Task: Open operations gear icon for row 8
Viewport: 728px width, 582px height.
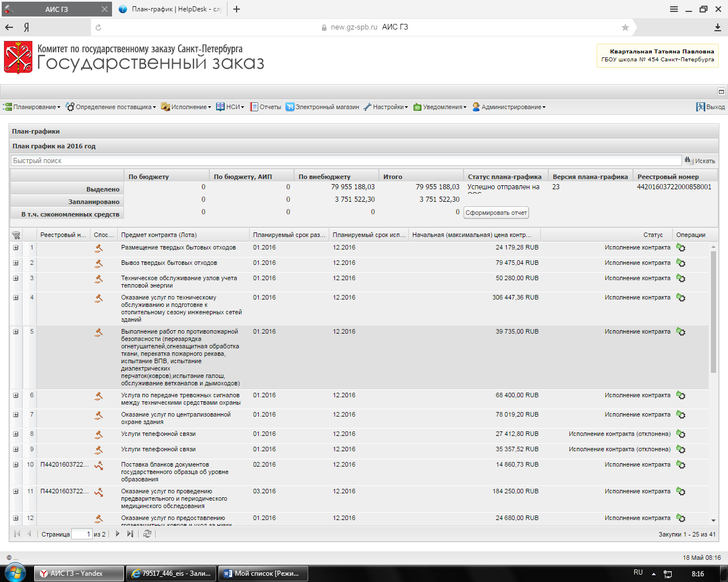Action: click(x=681, y=434)
